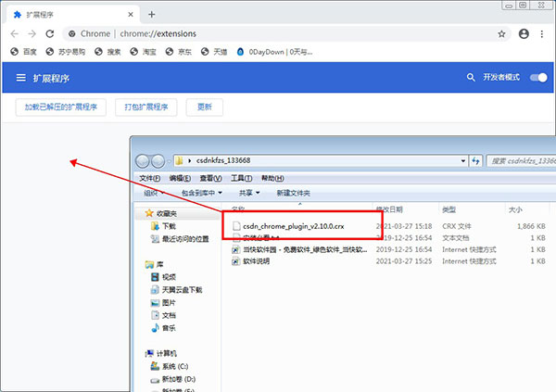The image size is (556, 392).
Task: Open the 京东 bookmark
Action: (x=179, y=52)
